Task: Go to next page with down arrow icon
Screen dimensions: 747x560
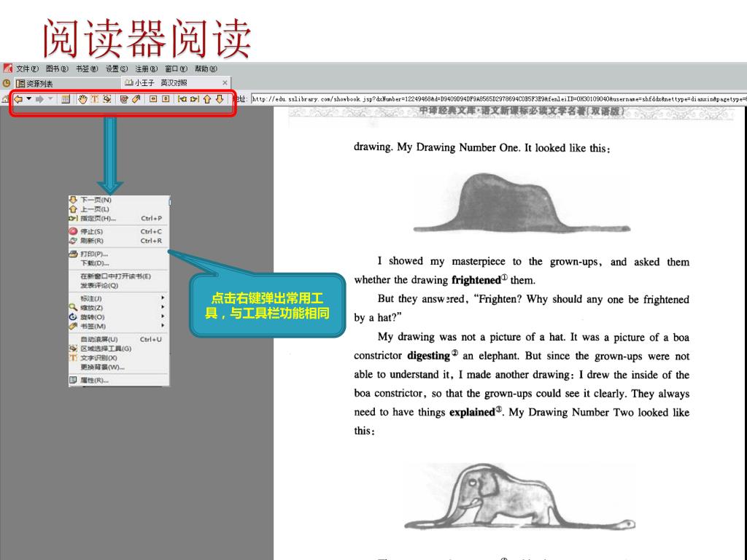Action: click(x=219, y=99)
